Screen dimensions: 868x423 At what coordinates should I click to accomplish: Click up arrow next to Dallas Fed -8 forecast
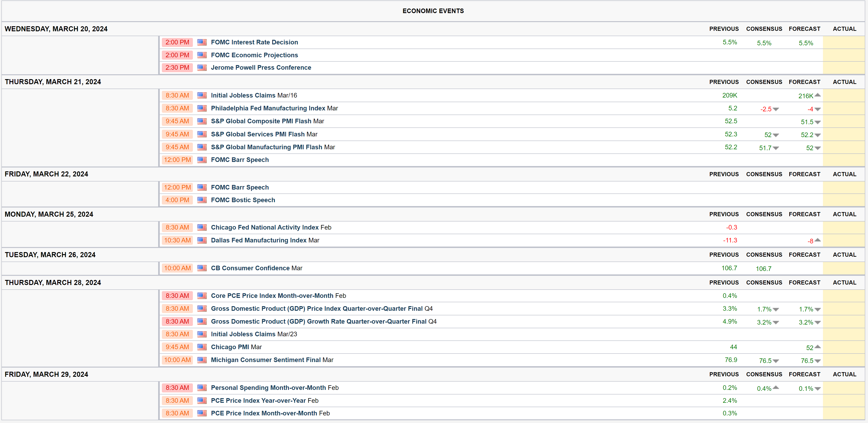coord(817,240)
